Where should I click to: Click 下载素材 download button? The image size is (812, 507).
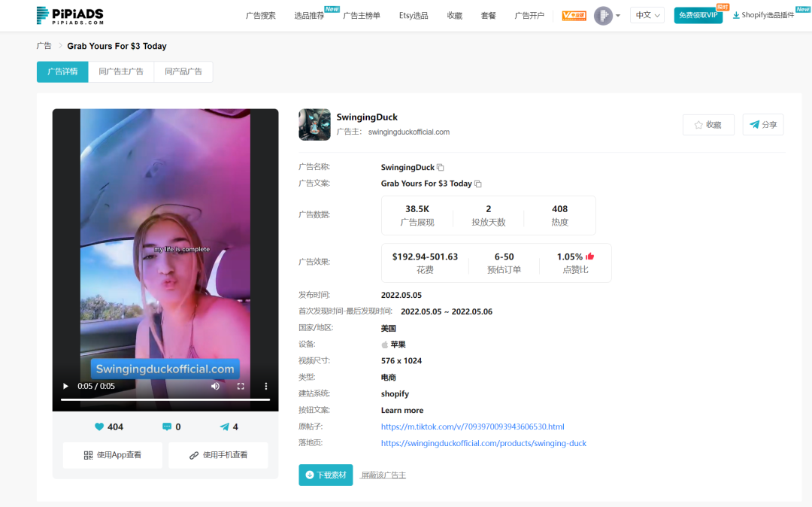(x=326, y=475)
